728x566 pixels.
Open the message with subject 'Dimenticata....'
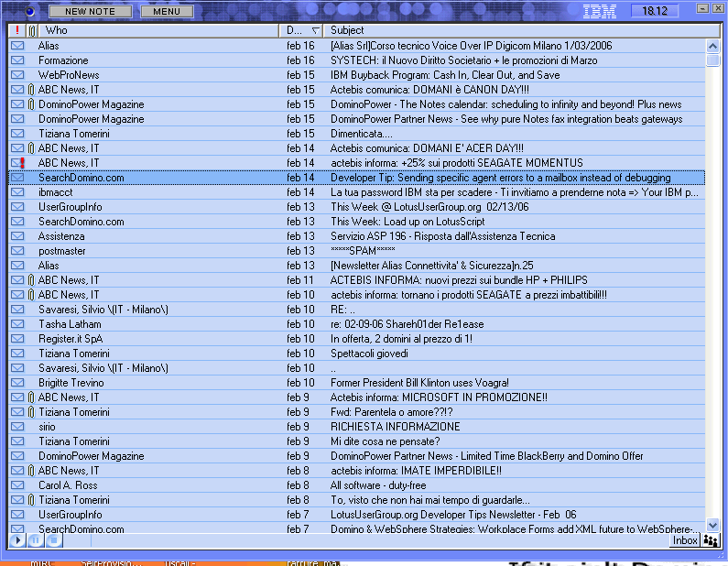(361, 134)
